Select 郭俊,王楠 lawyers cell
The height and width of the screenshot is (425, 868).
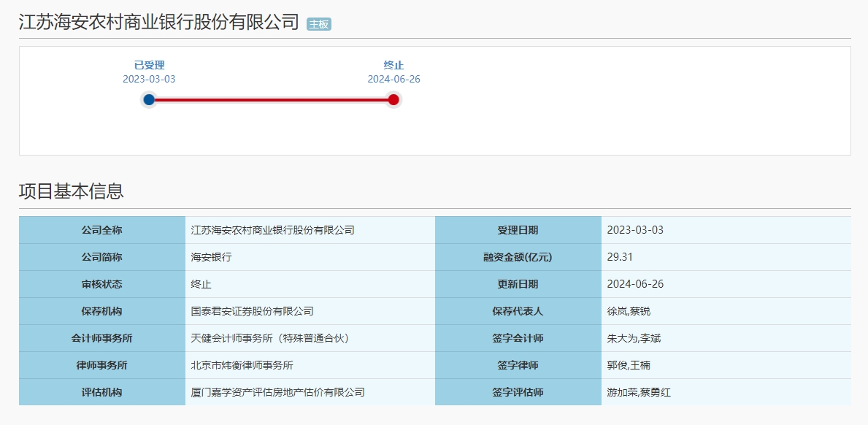[x=726, y=366]
